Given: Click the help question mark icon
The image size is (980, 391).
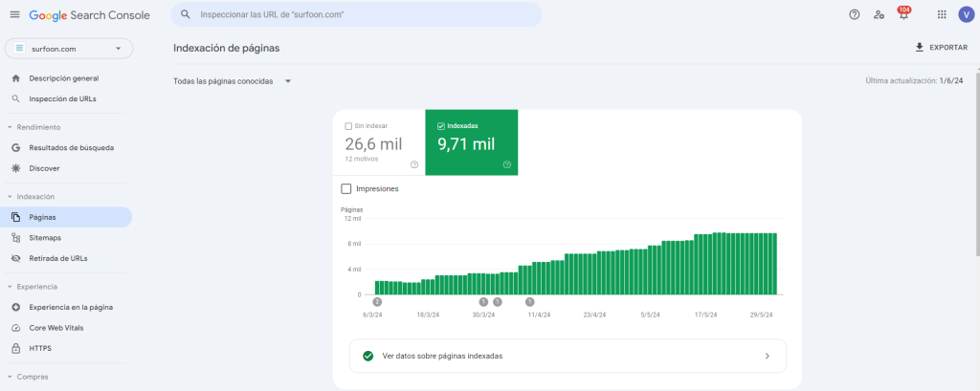Looking at the screenshot, I should (855, 14).
